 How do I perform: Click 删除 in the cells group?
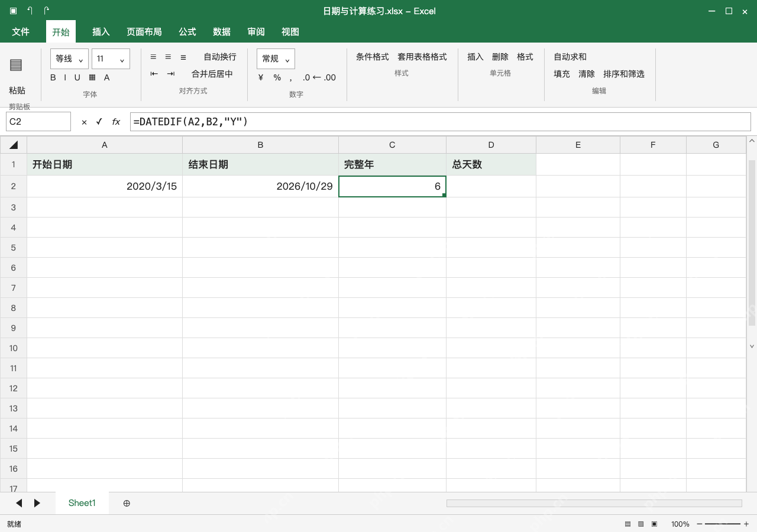tap(500, 57)
